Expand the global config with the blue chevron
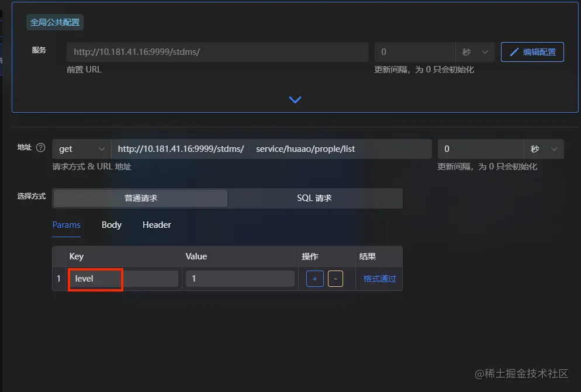Viewport: 581px width, 392px height. (295, 100)
